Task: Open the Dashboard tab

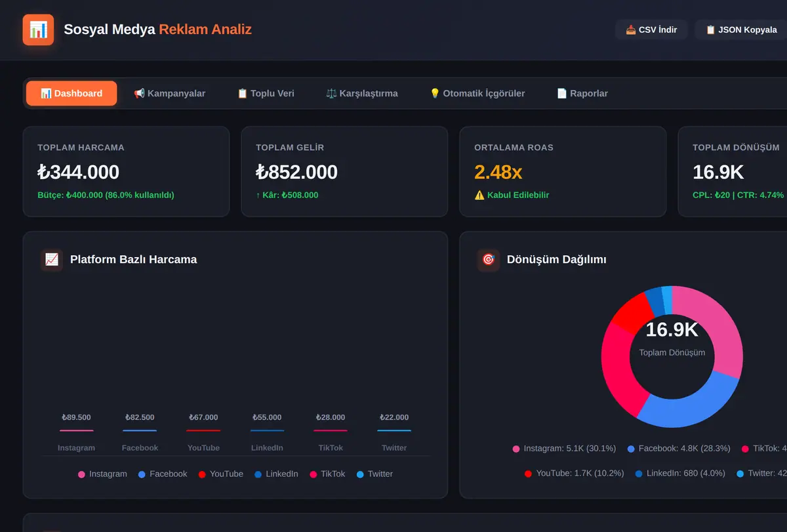Action: [x=71, y=93]
